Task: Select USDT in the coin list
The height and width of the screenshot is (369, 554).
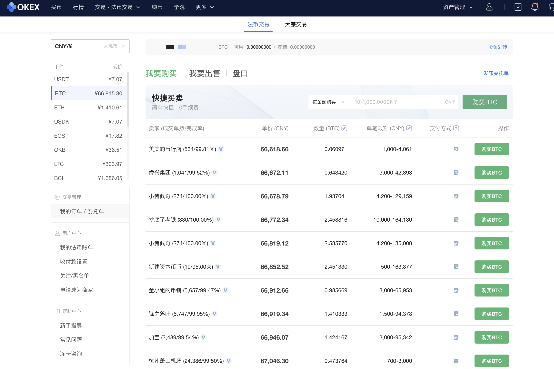Action: (x=88, y=79)
